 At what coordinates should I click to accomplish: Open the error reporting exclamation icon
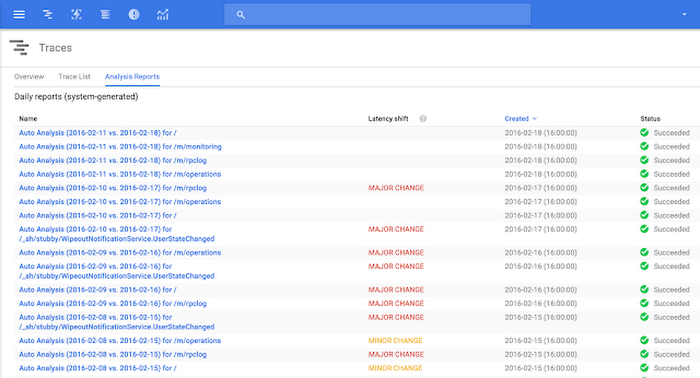pyautogui.click(x=134, y=14)
